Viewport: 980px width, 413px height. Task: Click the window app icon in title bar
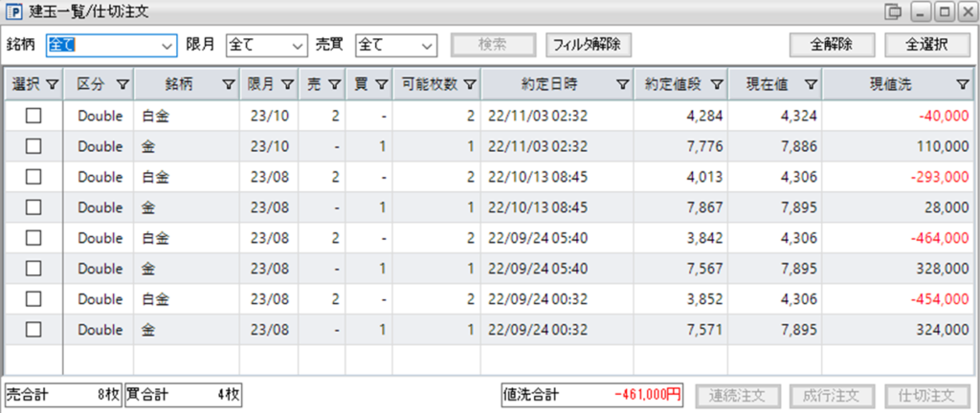pyautogui.click(x=12, y=11)
